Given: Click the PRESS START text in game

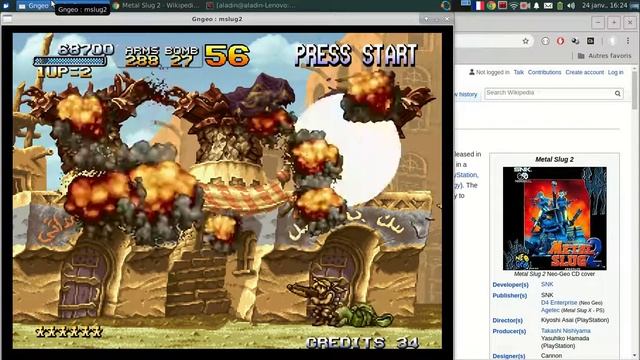Looking at the screenshot, I should click(x=356, y=55).
